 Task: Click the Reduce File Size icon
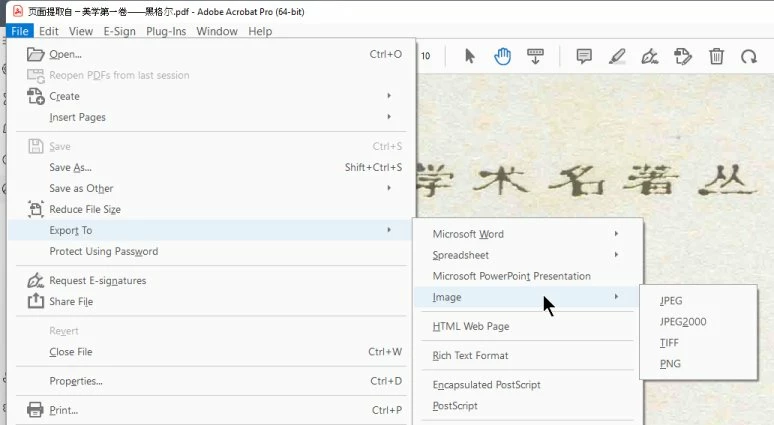coord(36,209)
